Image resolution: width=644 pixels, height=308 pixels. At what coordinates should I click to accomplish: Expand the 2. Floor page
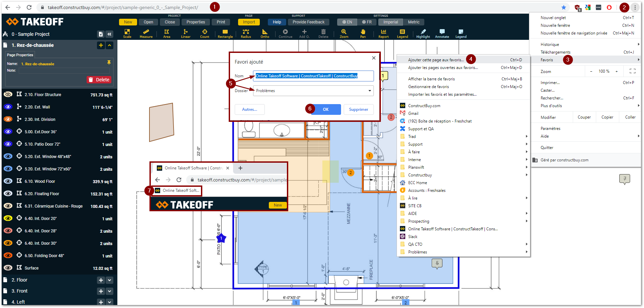(110, 280)
